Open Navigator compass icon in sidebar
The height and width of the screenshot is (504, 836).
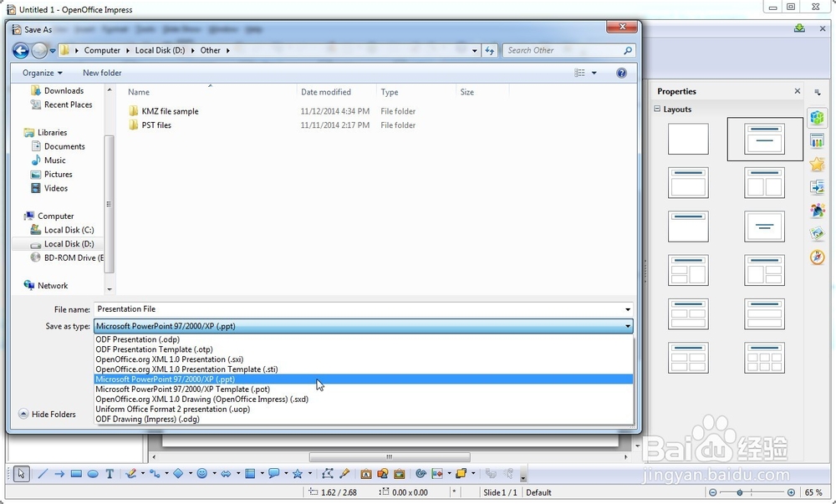pos(818,257)
